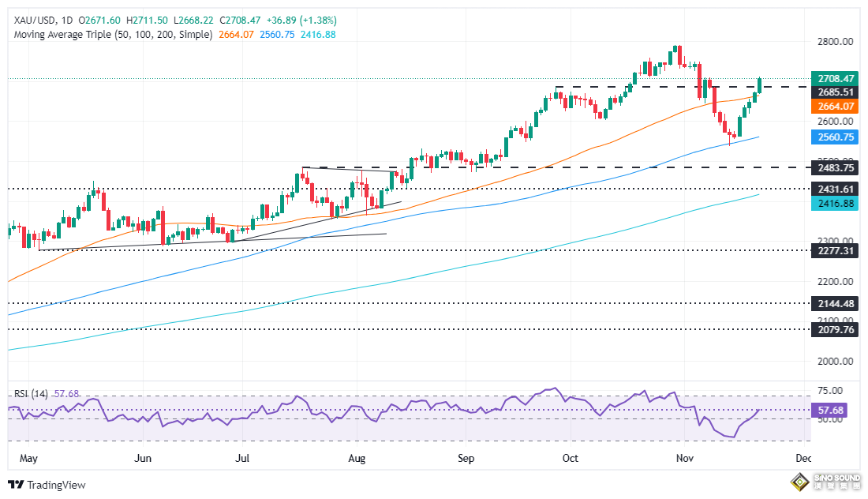This screenshot has width=868, height=499.
Task: Click the Sino Sound watermark logo
Action: tap(826, 481)
